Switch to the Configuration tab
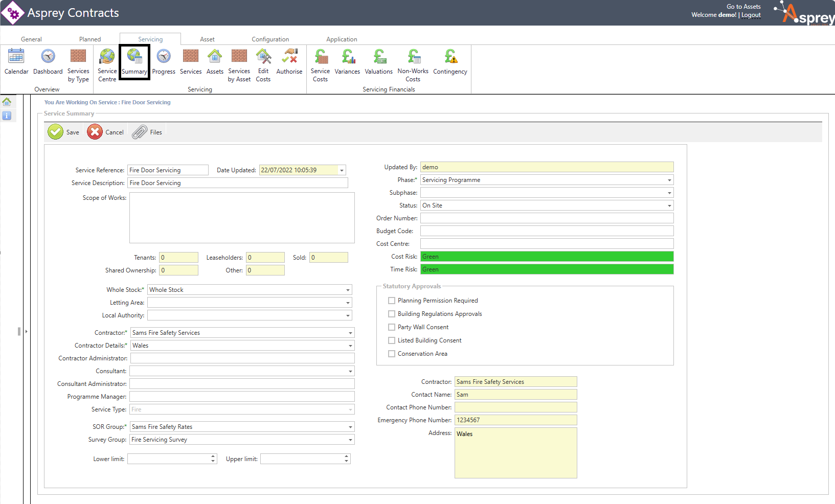The image size is (835, 504). click(x=270, y=39)
